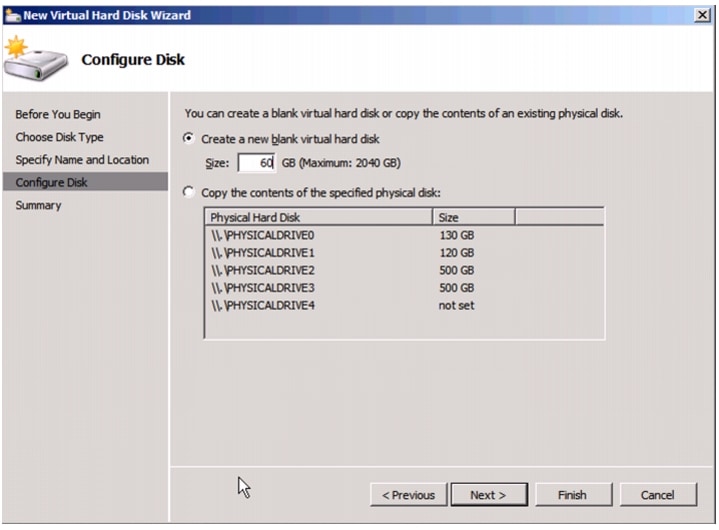Click the 130 GB size cell
Viewport: 719px width, 530px height.
click(x=457, y=235)
